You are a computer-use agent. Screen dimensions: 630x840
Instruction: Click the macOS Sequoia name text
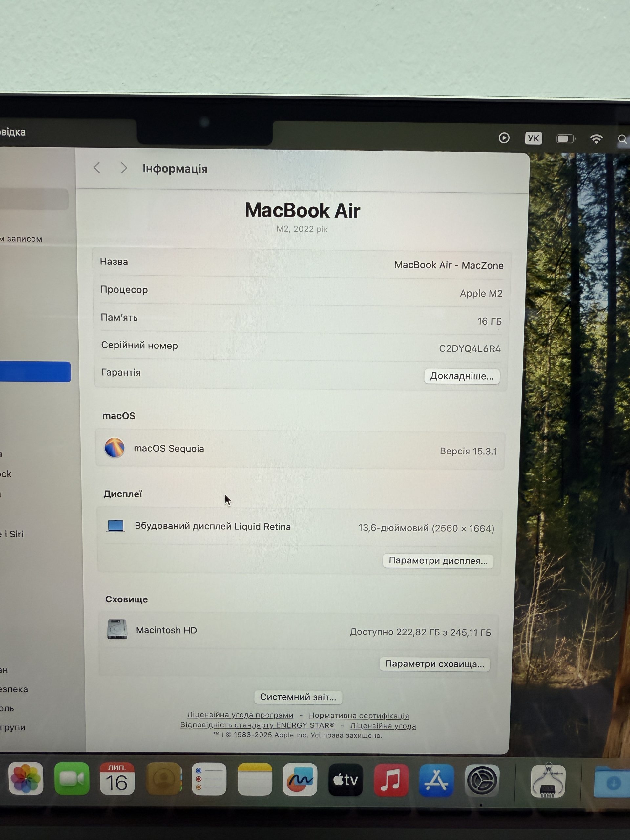click(x=169, y=449)
